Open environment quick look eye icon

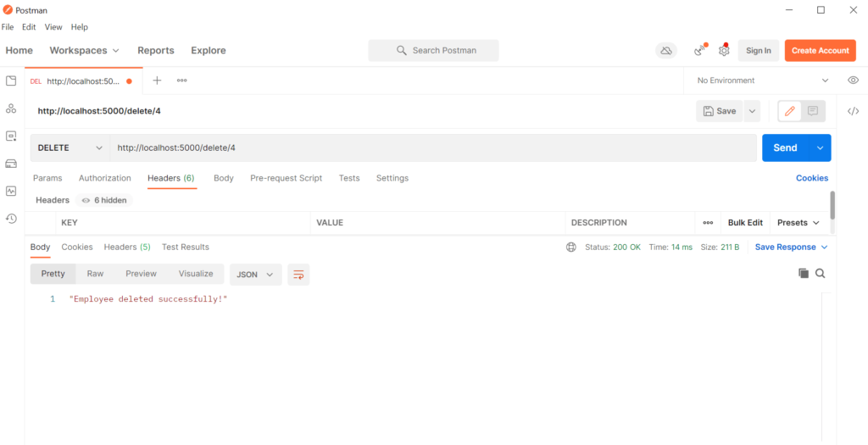tap(854, 81)
